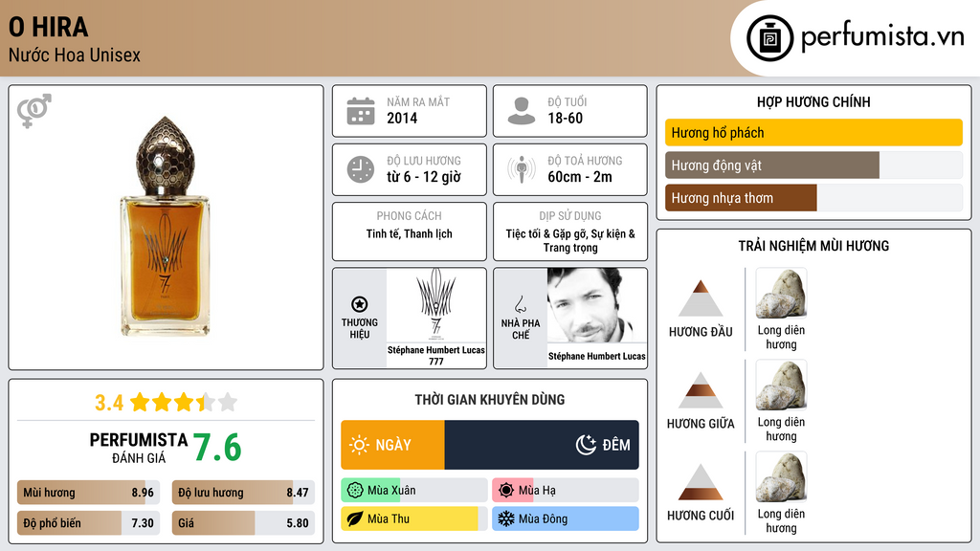Click the star rating icons next to 3.4
980x551 pixels.
(x=184, y=402)
